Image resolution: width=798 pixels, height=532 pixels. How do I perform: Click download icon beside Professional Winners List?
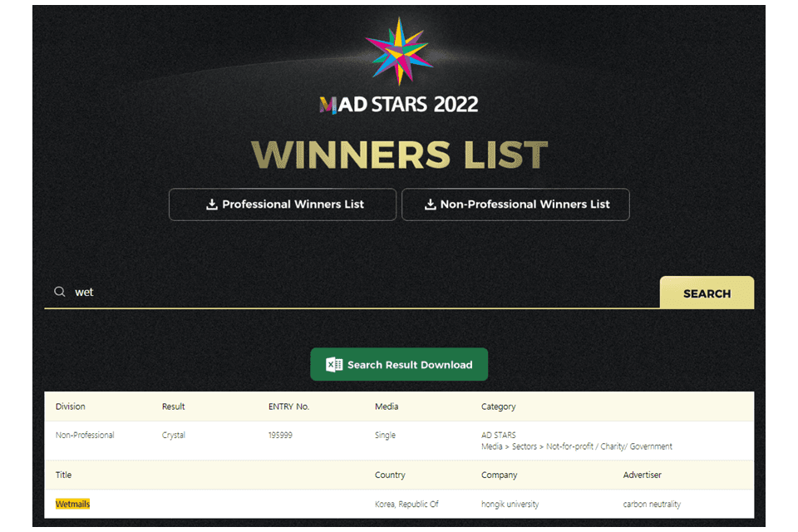click(x=212, y=204)
